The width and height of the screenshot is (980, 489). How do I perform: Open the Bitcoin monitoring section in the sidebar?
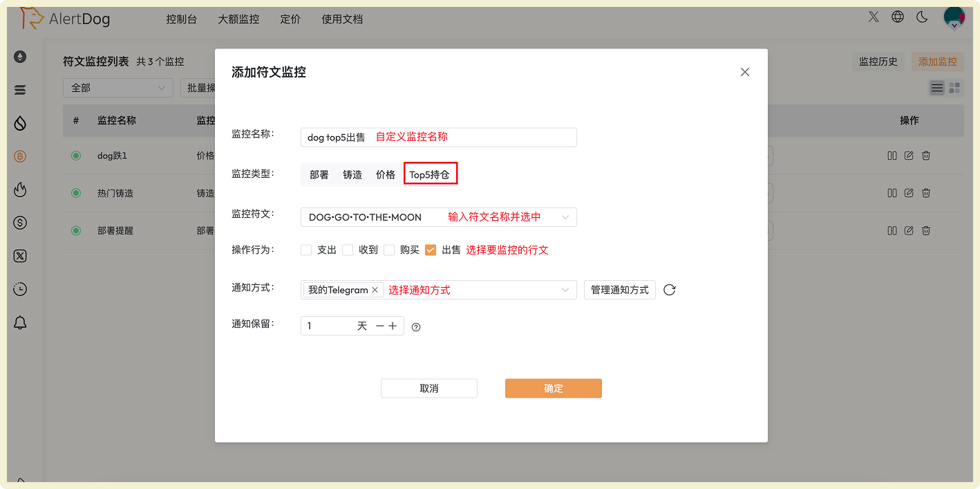click(x=20, y=156)
